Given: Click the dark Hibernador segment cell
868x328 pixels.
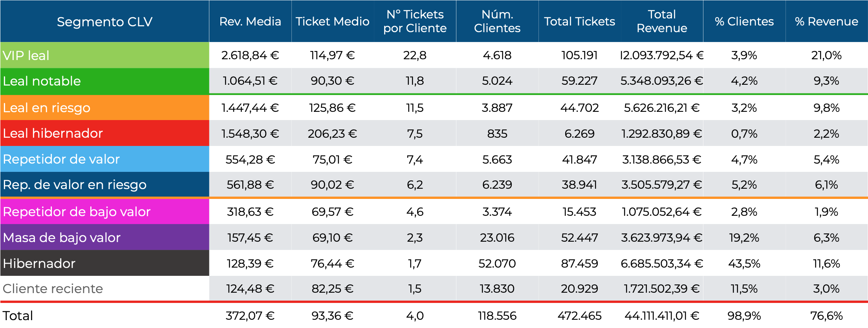Looking at the screenshot, I should 104,263.
